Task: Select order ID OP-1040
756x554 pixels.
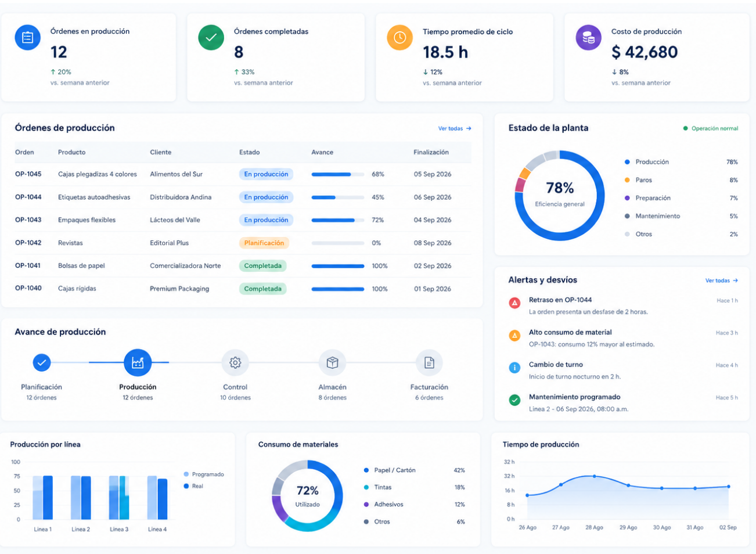Action: tap(28, 289)
